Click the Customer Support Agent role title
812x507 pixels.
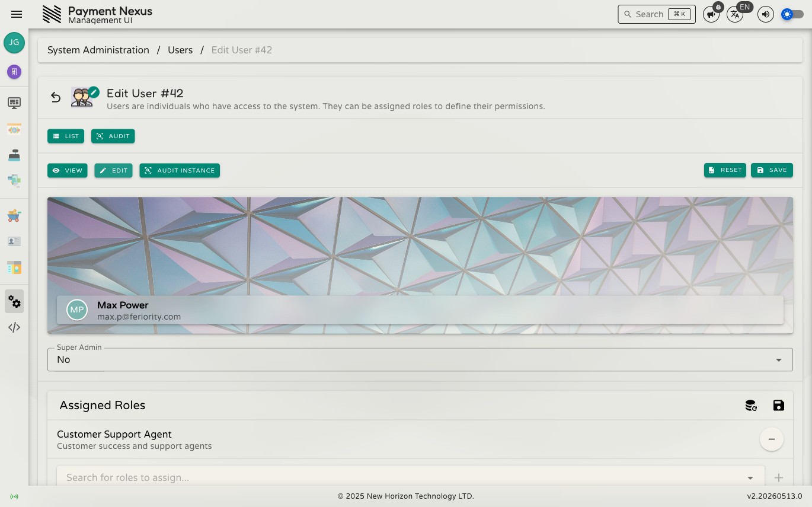pyautogui.click(x=114, y=434)
